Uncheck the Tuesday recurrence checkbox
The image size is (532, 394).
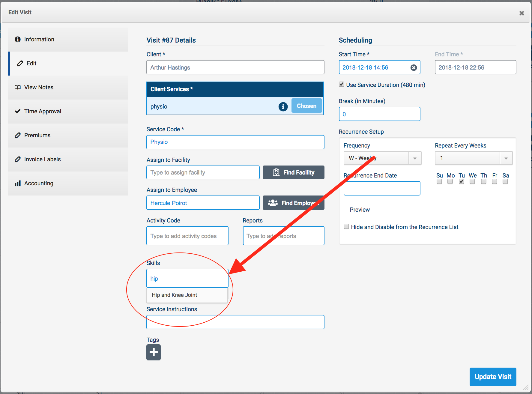[462, 181]
